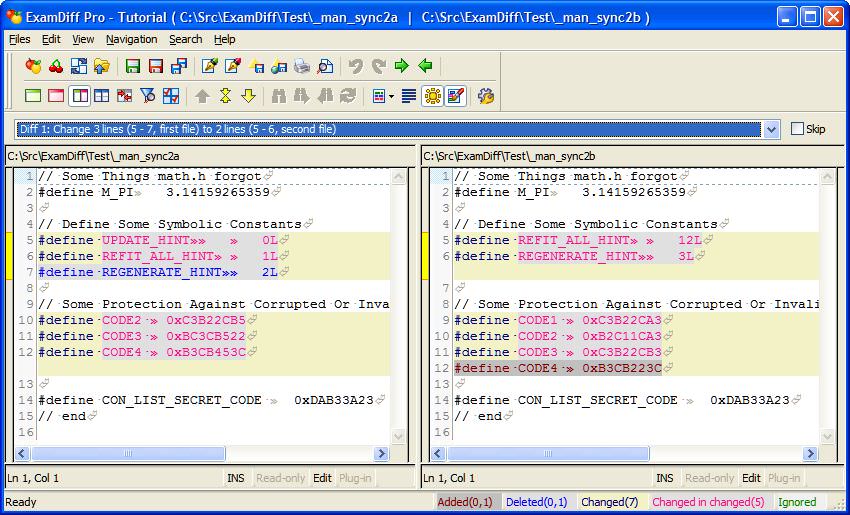Open the View menu
Screen dimensions: 850x515
click(x=83, y=39)
